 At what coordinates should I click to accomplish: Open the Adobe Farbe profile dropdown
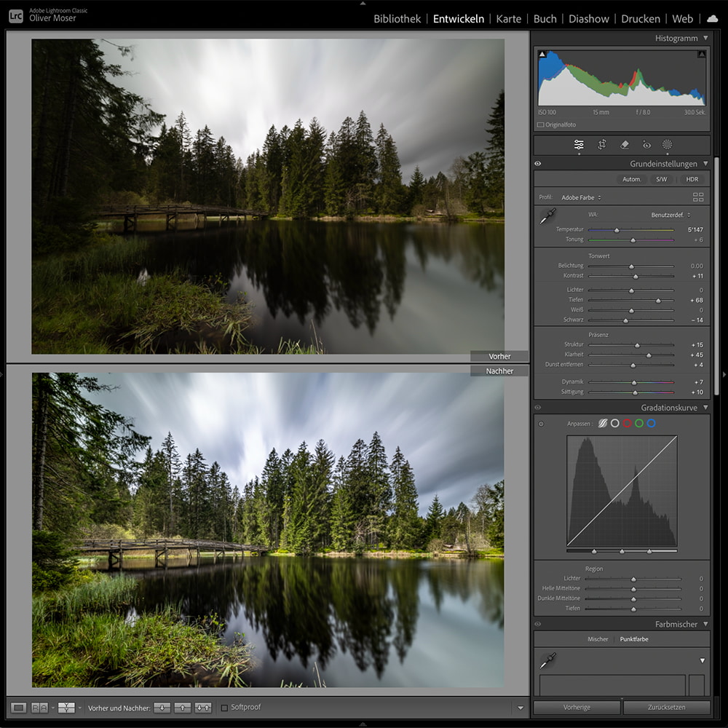pyautogui.click(x=581, y=197)
